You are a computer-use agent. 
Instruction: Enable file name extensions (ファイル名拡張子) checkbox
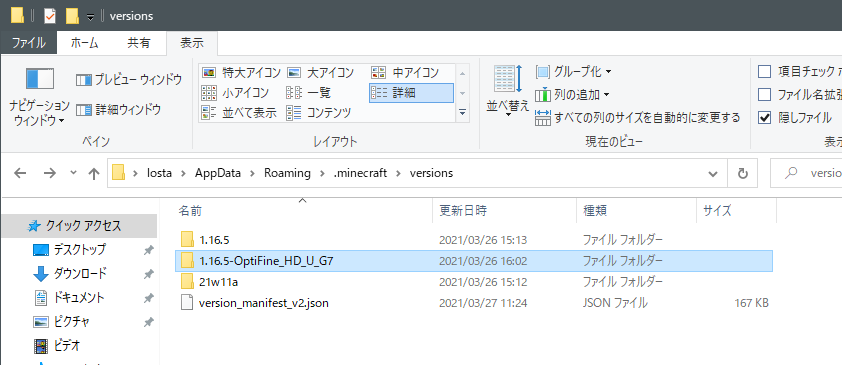coord(764,95)
